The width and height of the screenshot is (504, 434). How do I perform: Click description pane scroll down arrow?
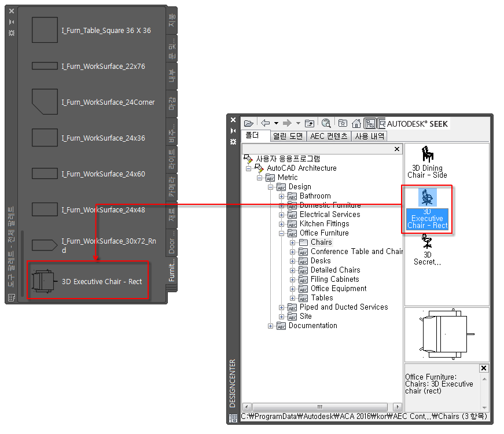[484, 407]
